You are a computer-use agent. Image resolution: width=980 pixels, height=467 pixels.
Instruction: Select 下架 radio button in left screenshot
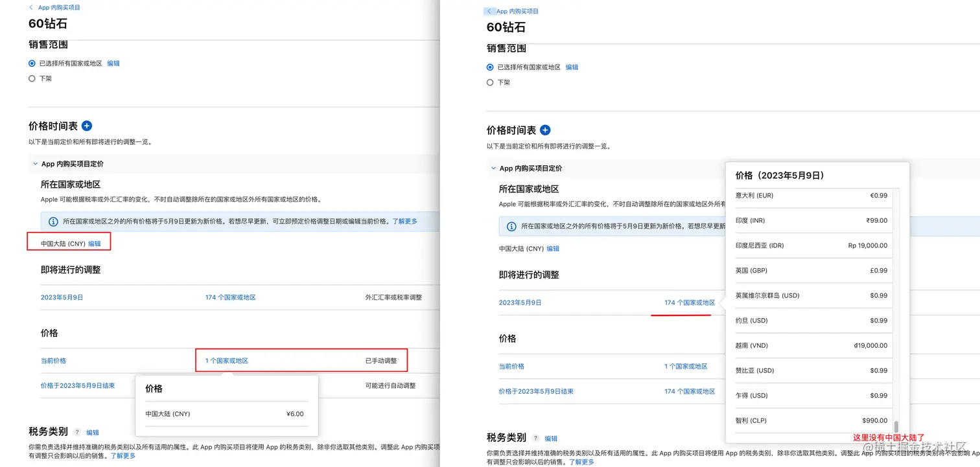pyautogui.click(x=32, y=78)
